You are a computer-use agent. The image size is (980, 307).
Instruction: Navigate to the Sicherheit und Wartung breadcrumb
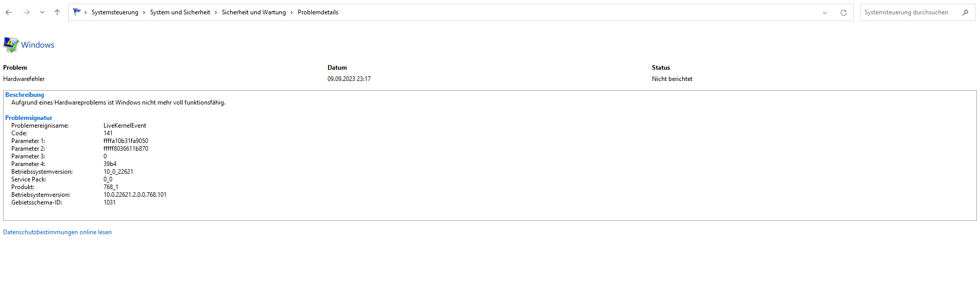click(x=254, y=12)
